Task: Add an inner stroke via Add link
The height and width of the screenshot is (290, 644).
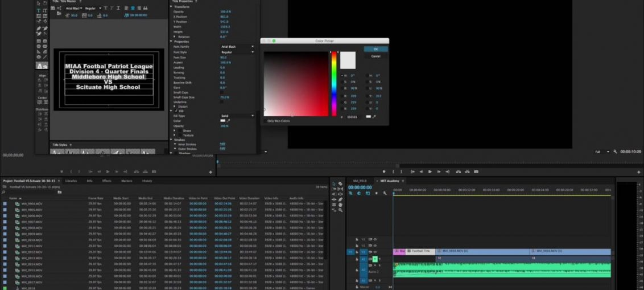Action: pyautogui.click(x=222, y=144)
